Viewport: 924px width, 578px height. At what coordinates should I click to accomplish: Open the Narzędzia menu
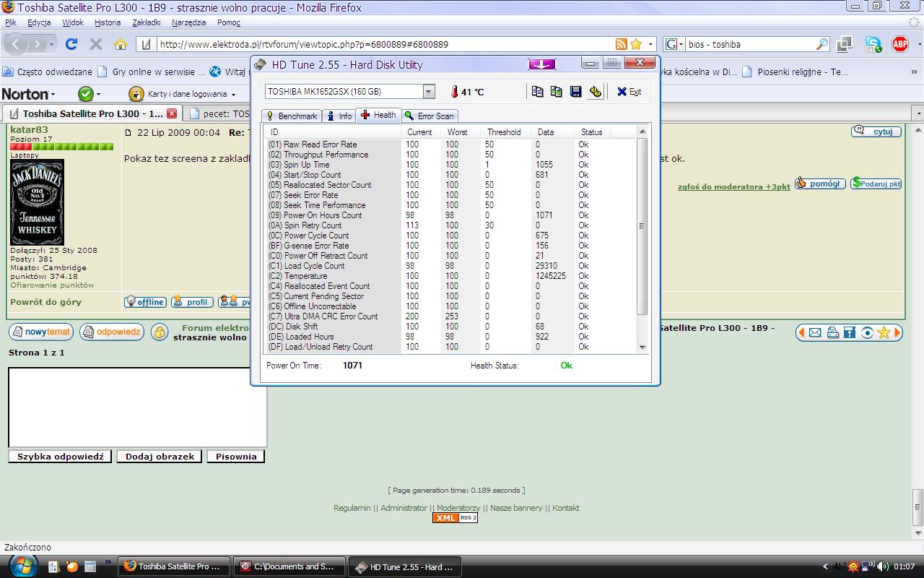pos(189,22)
